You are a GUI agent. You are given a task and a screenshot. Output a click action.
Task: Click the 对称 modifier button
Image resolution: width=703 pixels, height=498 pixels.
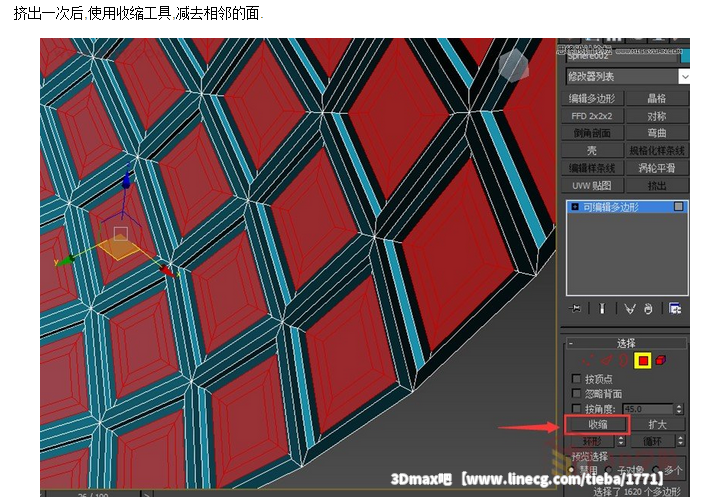[x=657, y=116]
